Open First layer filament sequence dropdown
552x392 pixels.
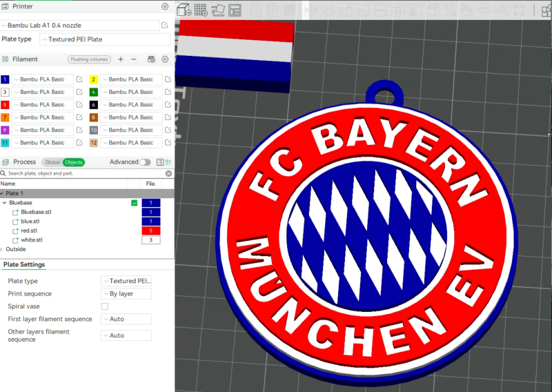(x=126, y=319)
